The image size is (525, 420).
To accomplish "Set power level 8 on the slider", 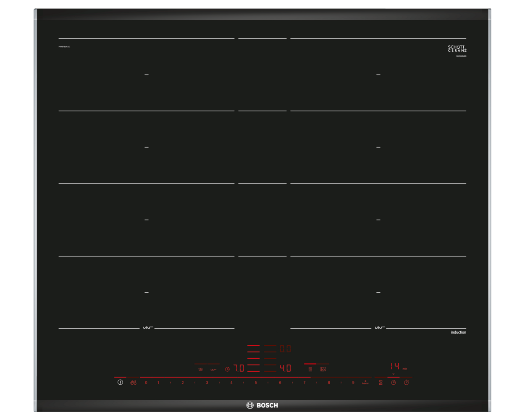I will click(329, 383).
